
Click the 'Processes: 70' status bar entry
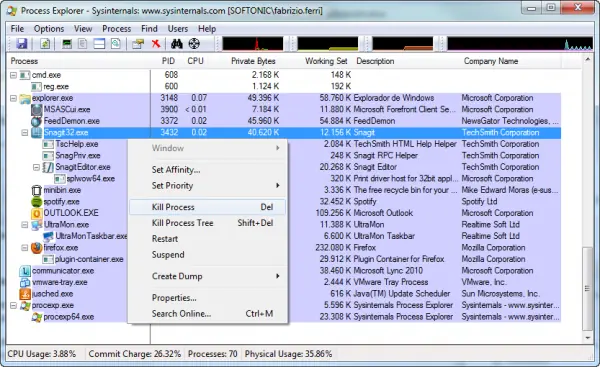tap(212, 354)
